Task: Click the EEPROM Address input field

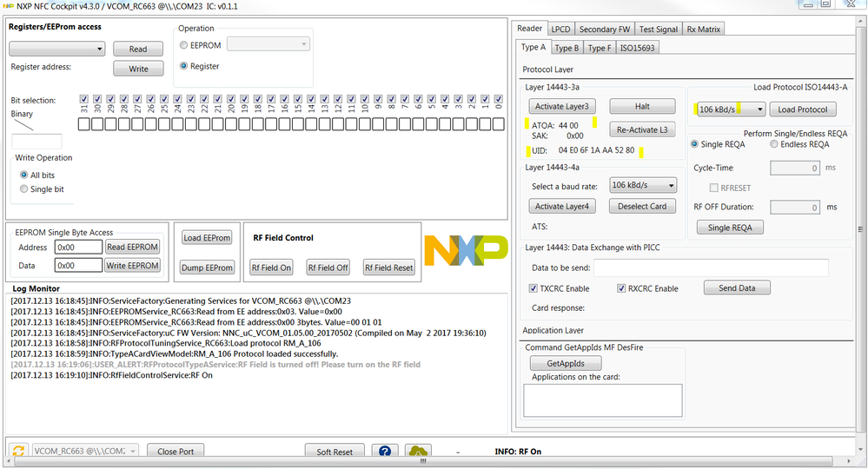Action: (78, 248)
